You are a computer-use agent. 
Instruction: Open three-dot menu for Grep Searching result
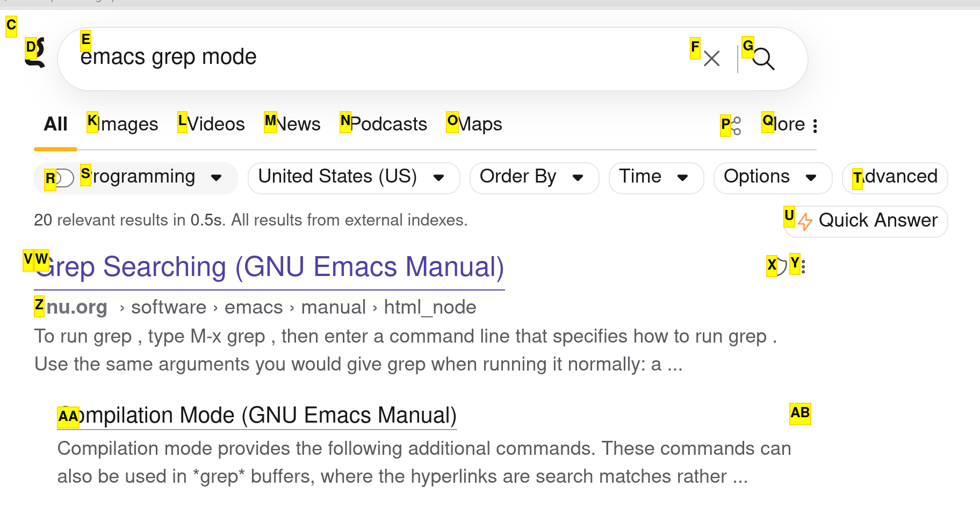coord(803,266)
